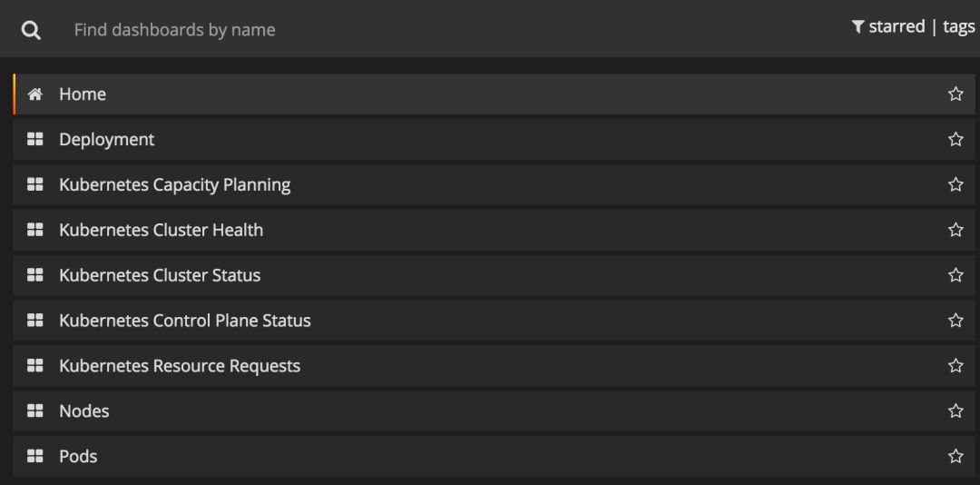
Task: Click the filter funnel icon
Action: (857, 27)
